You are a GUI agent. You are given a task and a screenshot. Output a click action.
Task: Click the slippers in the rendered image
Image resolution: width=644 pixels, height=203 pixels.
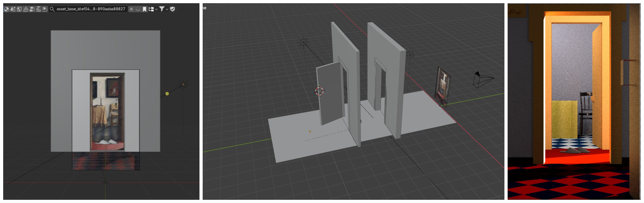point(575,150)
